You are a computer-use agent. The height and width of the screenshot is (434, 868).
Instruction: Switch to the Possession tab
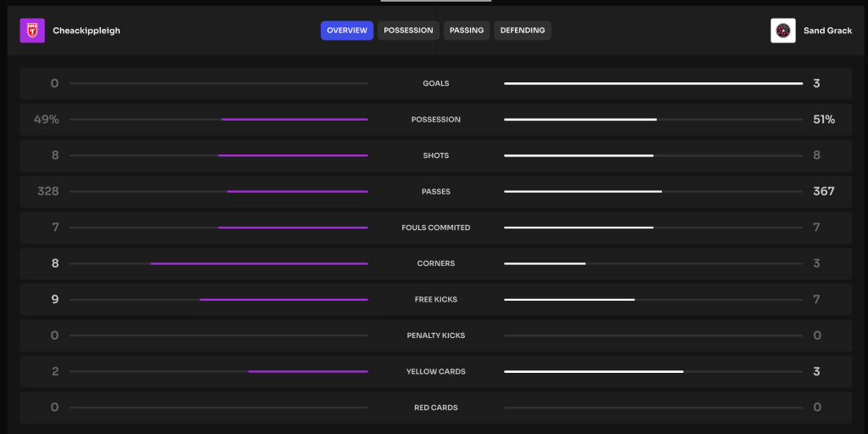(408, 31)
